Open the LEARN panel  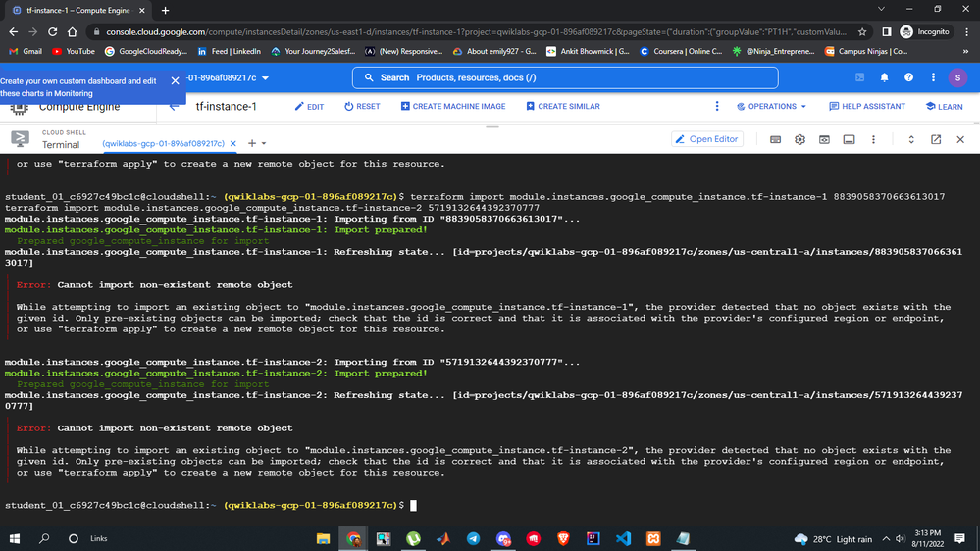945,107
